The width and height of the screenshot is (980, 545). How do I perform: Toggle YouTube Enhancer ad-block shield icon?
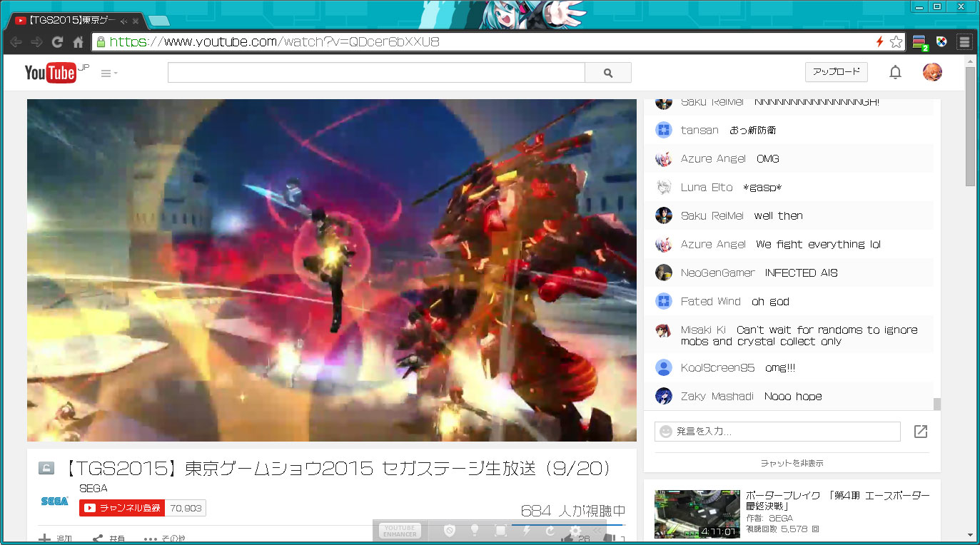click(449, 531)
